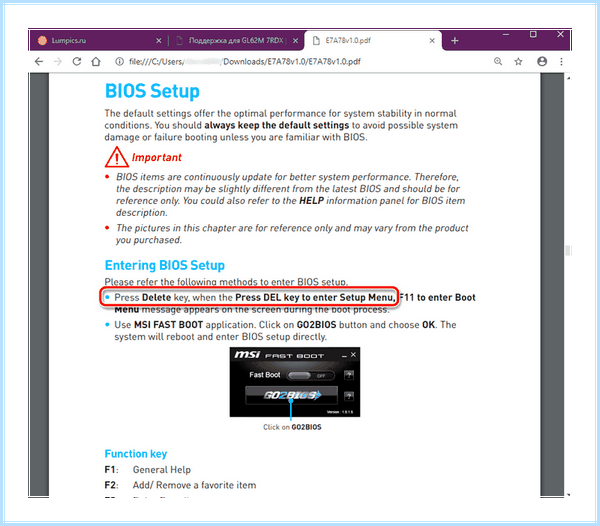
Task: Maximize the browser window
Action: click(533, 34)
